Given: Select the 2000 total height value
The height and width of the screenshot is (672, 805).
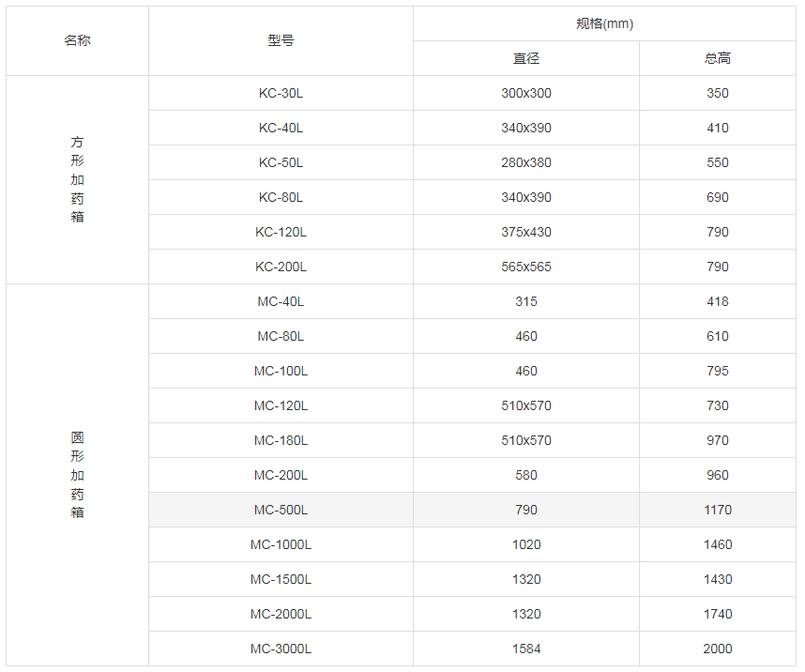Looking at the screenshot, I should pos(718,649).
